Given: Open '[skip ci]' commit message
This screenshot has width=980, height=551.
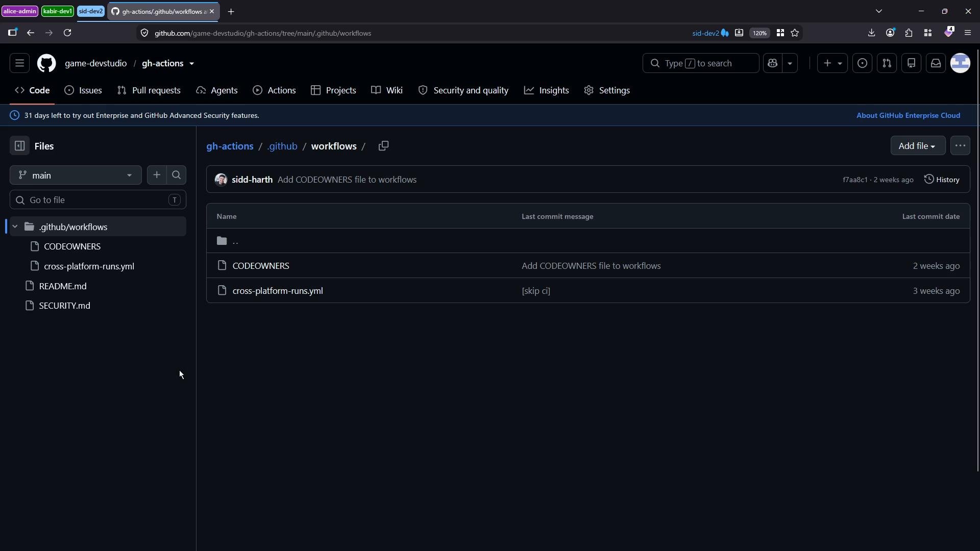Looking at the screenshot, I should click(536, 291).
